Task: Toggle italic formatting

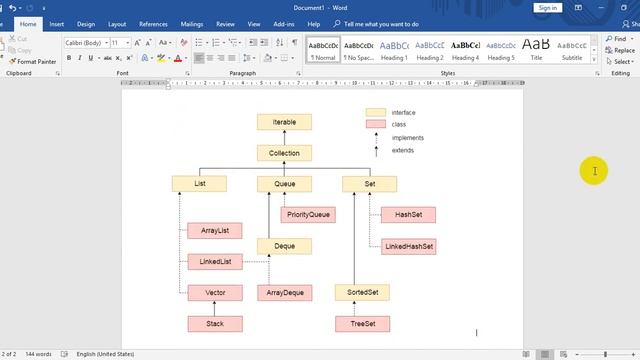Action: pos(80,58)
